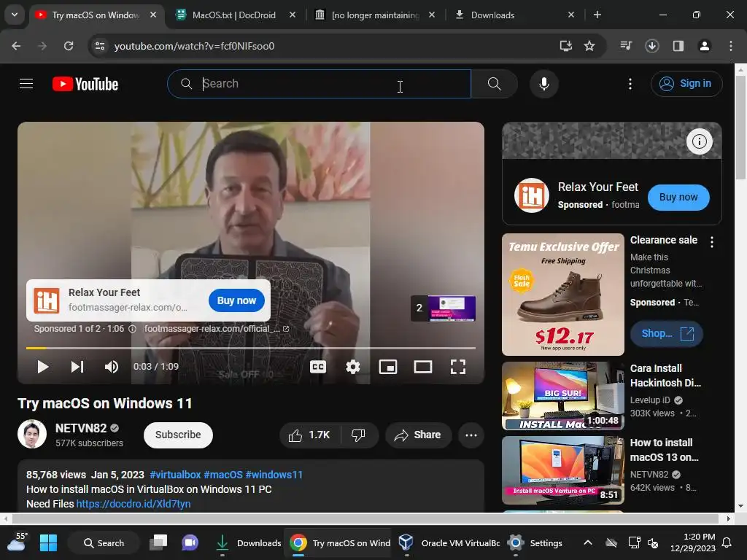Enter full screen mode
This screenshot has width=747, height=560.
click(458, 367)
